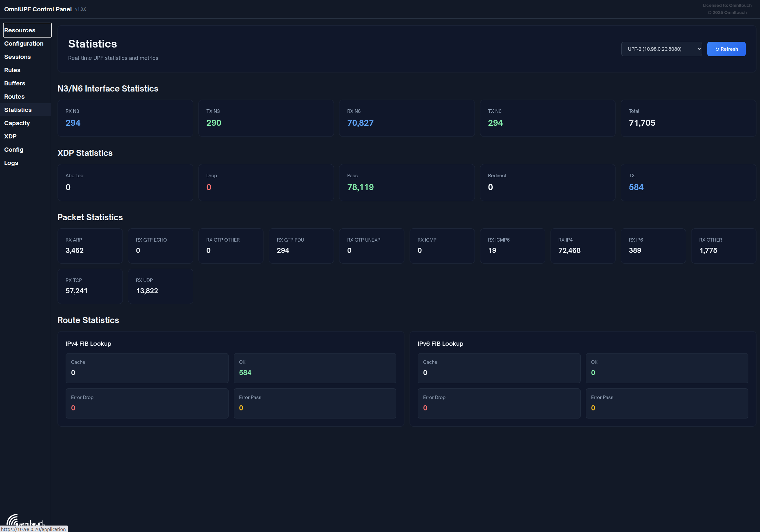The width and height of the screenshot is (760, 532).
Task: Click the RX N6 statistics card
Action: (406, 118)
